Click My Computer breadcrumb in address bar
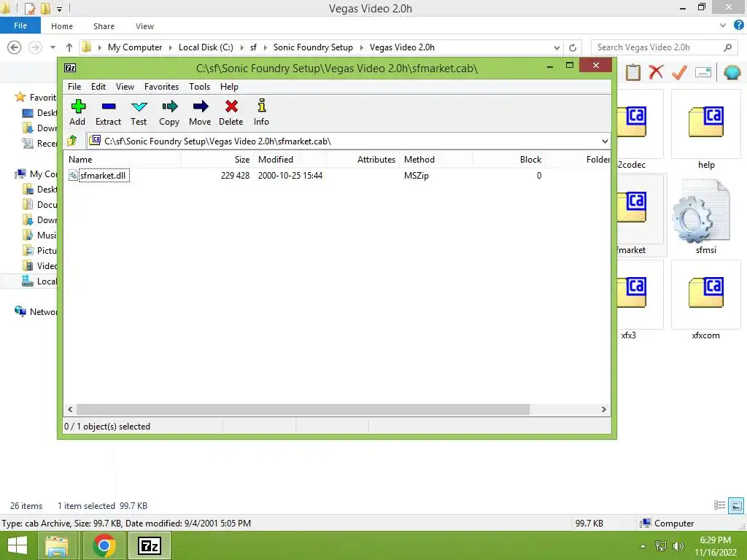 [x=135, y=47]
